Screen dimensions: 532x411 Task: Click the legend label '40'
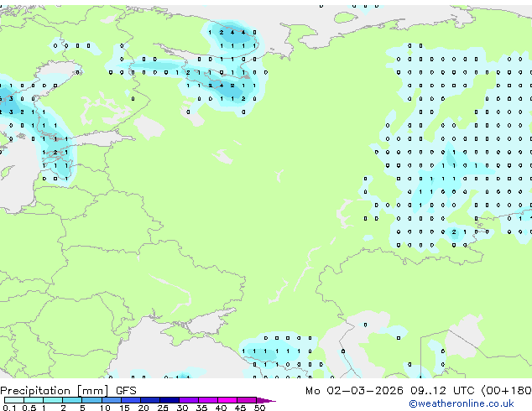(221, 408)
